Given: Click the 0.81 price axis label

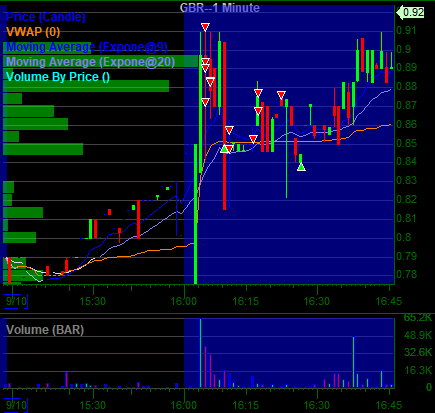Looking at the screenshot, I should (406, 218).
